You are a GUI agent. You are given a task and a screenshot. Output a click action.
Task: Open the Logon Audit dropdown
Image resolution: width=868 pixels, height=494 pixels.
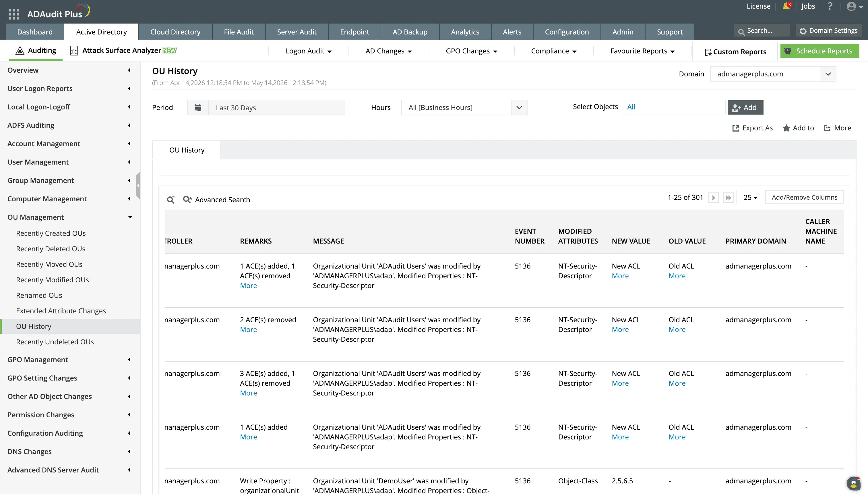(x=309, y=51)
